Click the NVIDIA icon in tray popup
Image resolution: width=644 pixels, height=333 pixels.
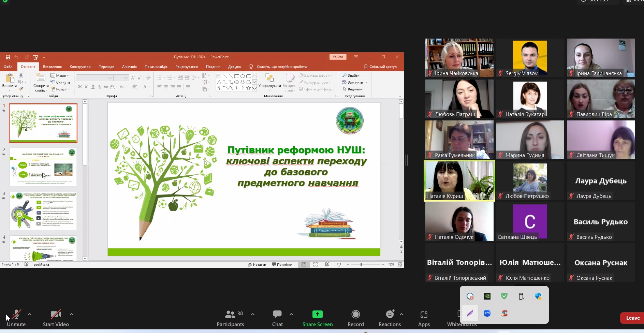coord(487,296)
